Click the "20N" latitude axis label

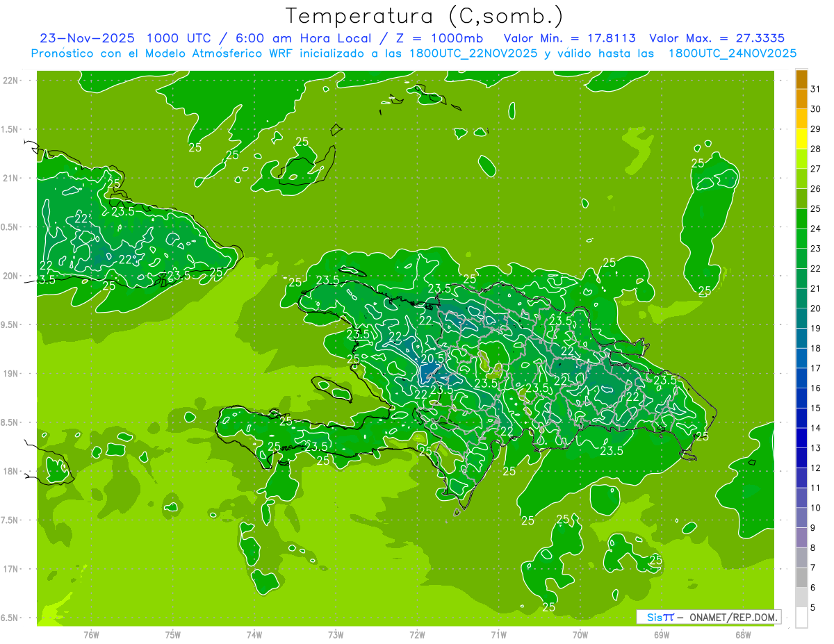pyautogui.click(x=10, y=276)
